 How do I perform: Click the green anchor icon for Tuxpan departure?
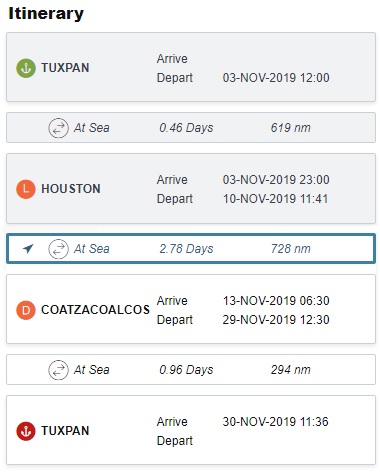[x=26, y=68]
